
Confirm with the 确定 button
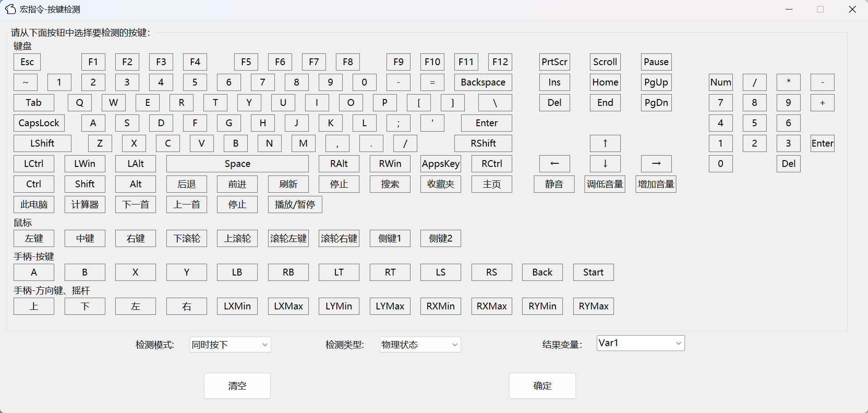[x=542, y=386]
